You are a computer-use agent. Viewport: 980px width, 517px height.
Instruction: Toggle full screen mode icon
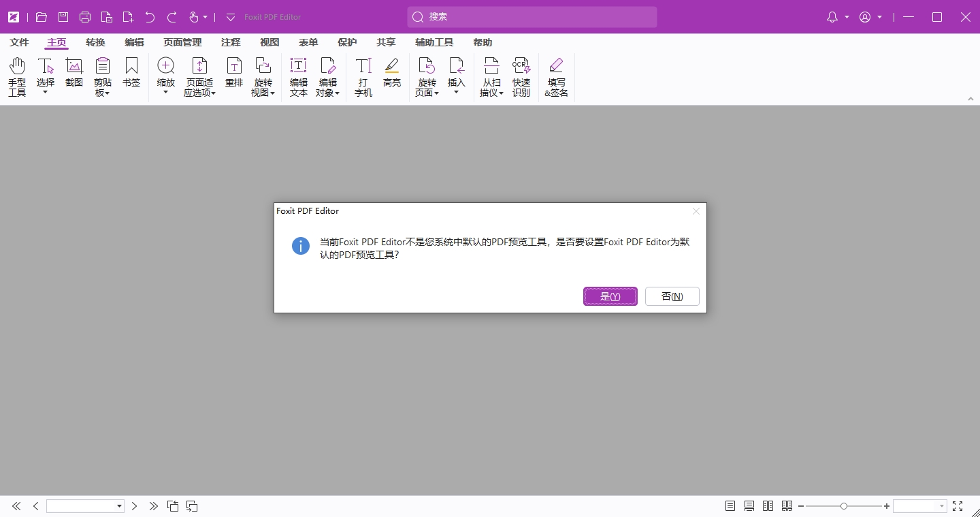958,506
